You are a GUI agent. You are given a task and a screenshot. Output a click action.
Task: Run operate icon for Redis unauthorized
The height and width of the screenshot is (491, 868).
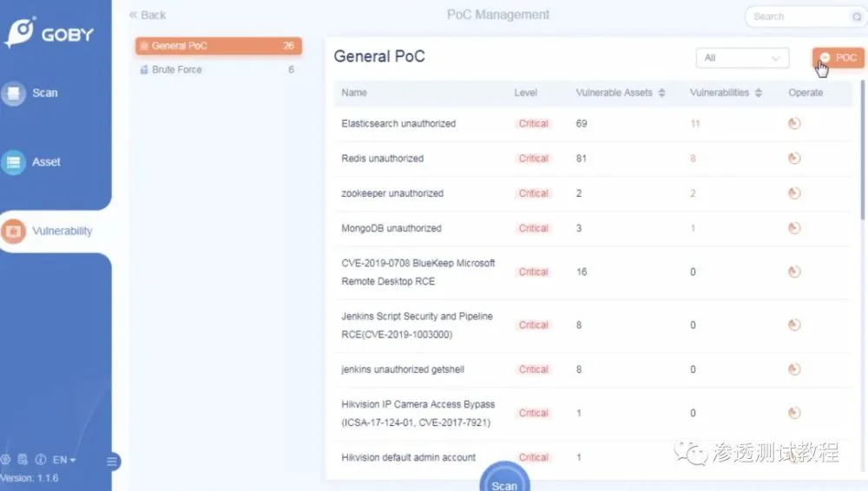[x=794, y=158]
